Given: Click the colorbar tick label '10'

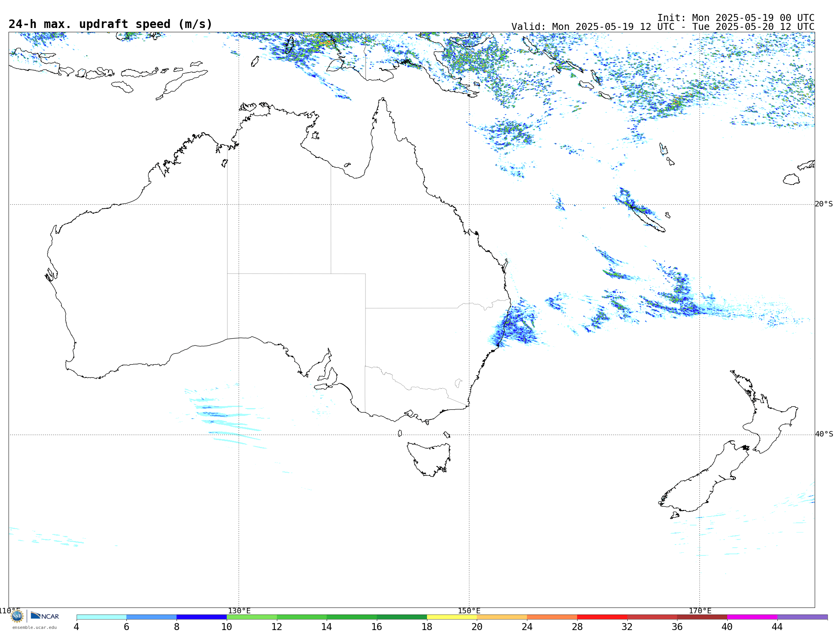Looking at the screenshot, I should pyautogui.click(x=227, y=627).
